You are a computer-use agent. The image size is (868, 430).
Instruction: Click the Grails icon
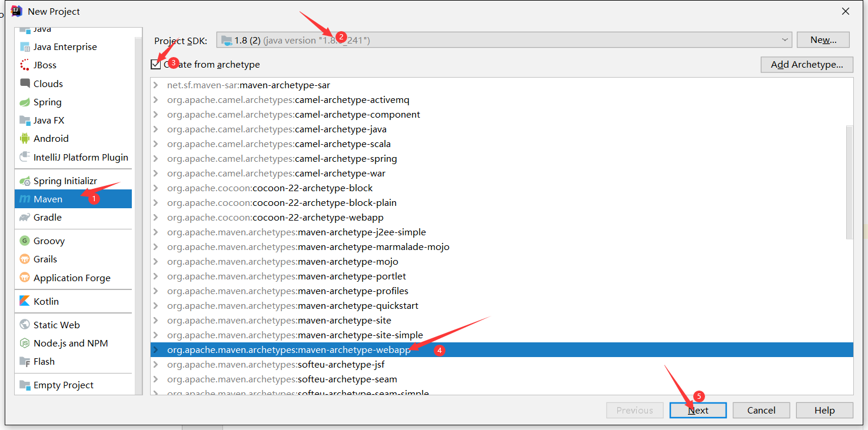click(25, 259)
